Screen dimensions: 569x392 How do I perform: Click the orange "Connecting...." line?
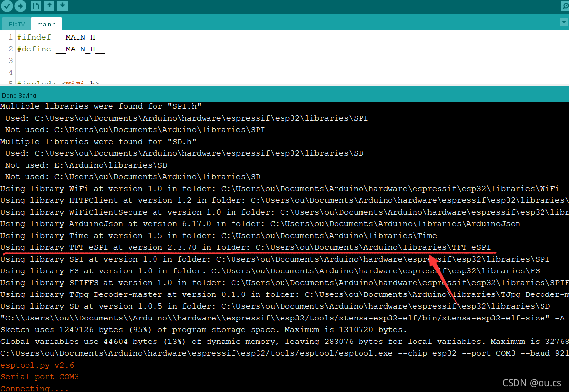point(34,388)
